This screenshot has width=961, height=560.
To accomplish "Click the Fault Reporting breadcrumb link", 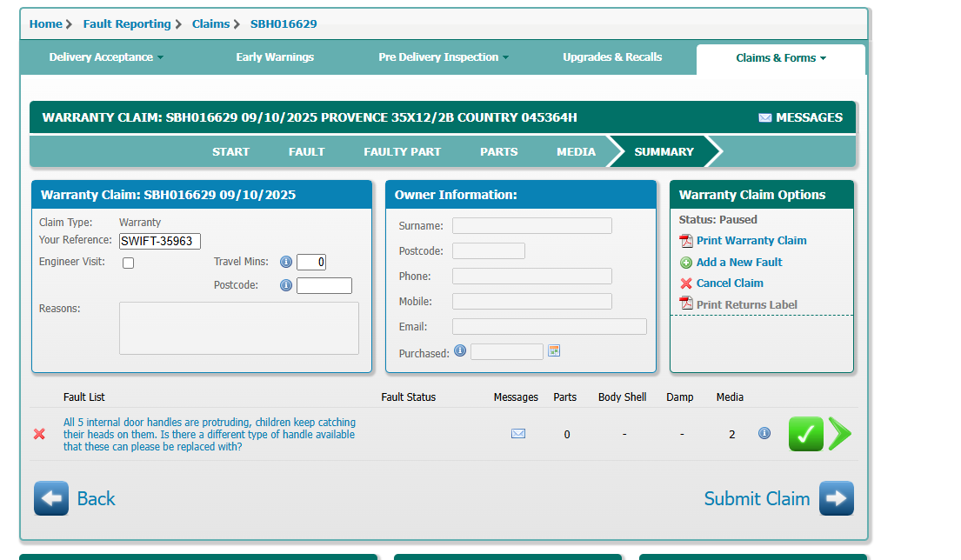I will (x=127, y=23).
